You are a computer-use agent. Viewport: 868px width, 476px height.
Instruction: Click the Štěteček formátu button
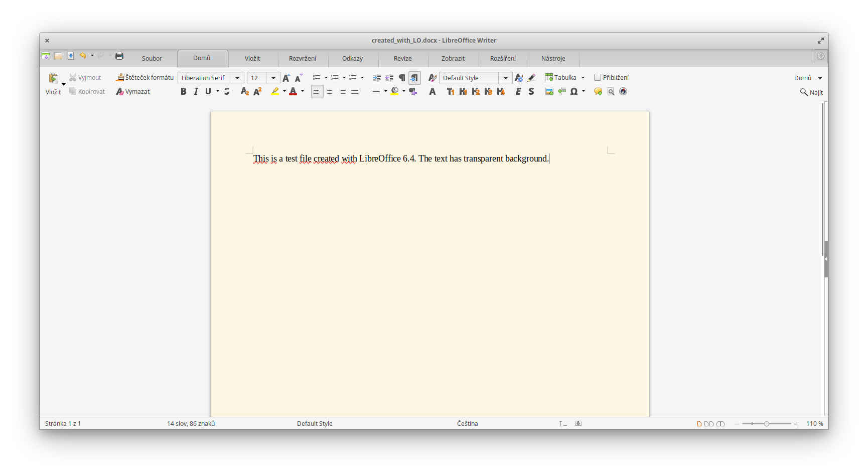click(x=145, y=77)
